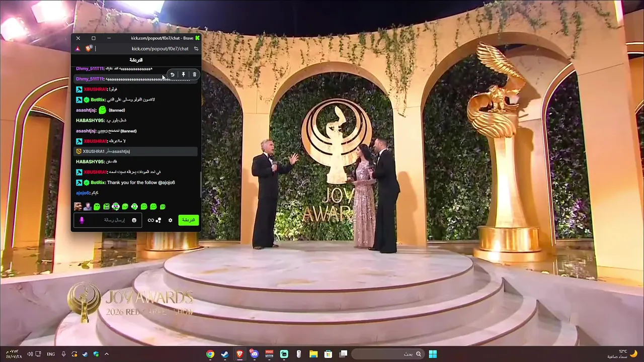644x362 pixels.
Task: Open Steam from the taskbar center
Action: (225, 354)
